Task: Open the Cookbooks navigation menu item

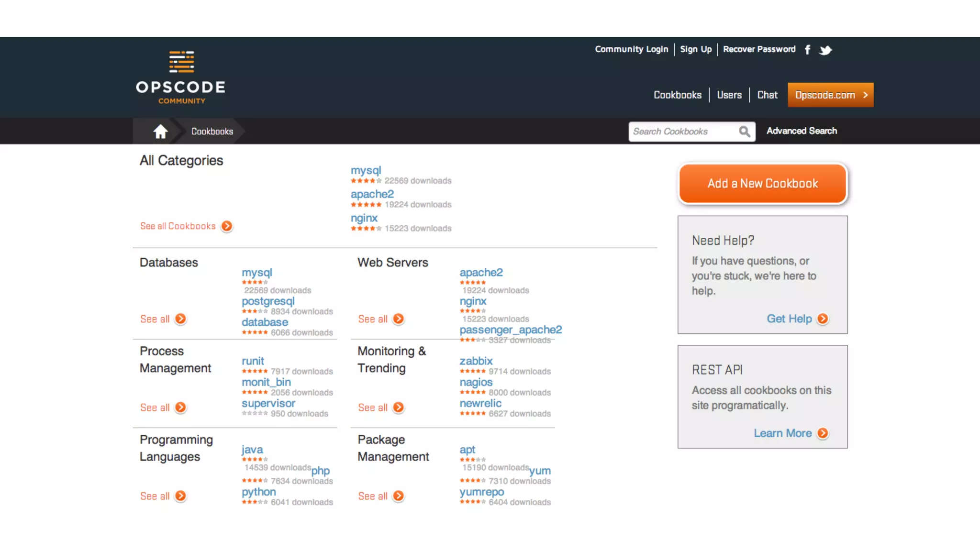Action: pyautogui.click(x=678, y=95)
